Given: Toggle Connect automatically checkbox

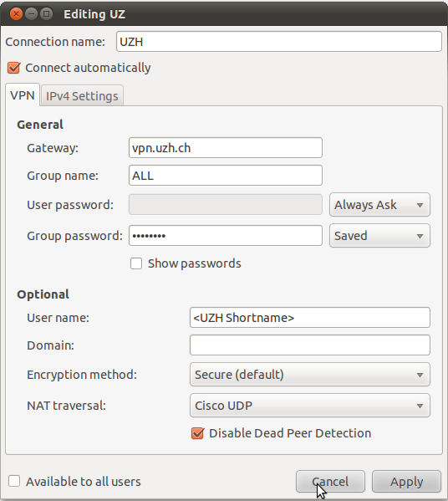Looking at the screenshot, I should 14,68.
